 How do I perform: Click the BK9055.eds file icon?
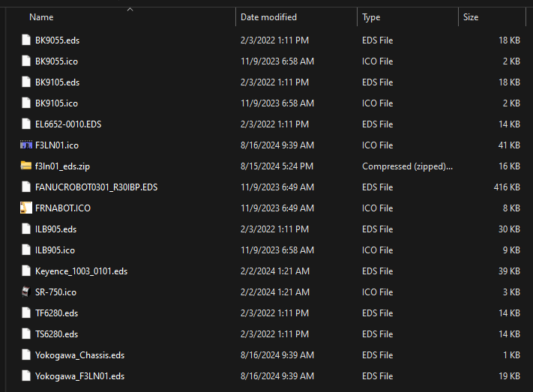(26, 40)
